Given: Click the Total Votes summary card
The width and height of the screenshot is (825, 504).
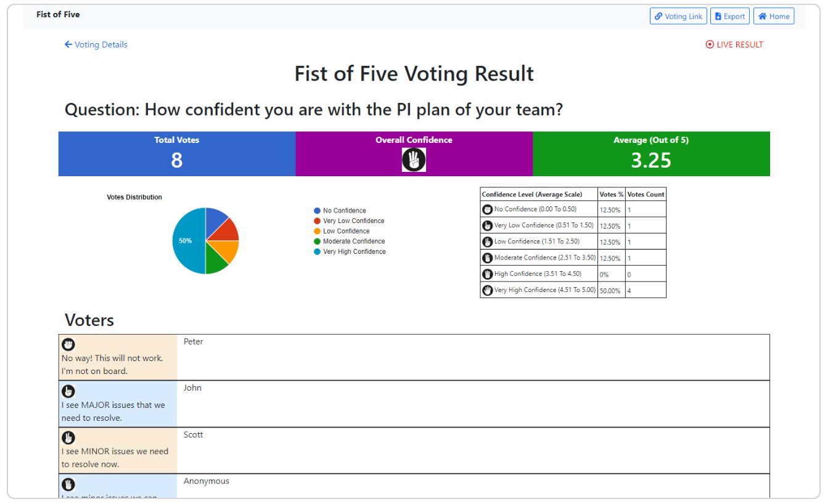Looking at the screenshot, I should (x=177, y=153).
